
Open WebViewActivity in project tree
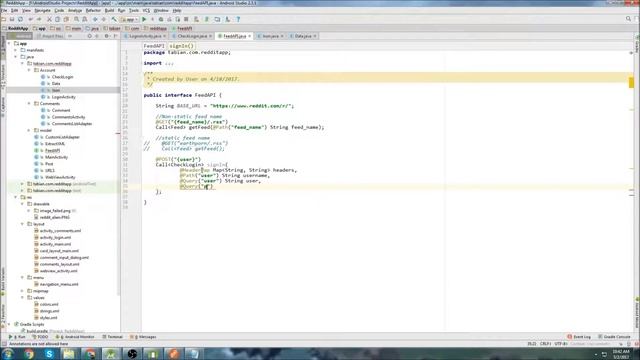click(x=60, y=177)
